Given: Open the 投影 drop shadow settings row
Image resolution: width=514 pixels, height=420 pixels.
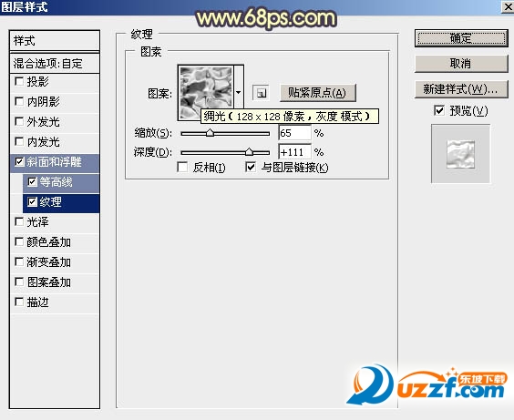Looking at the screenshot, I should tap(55, 82).
